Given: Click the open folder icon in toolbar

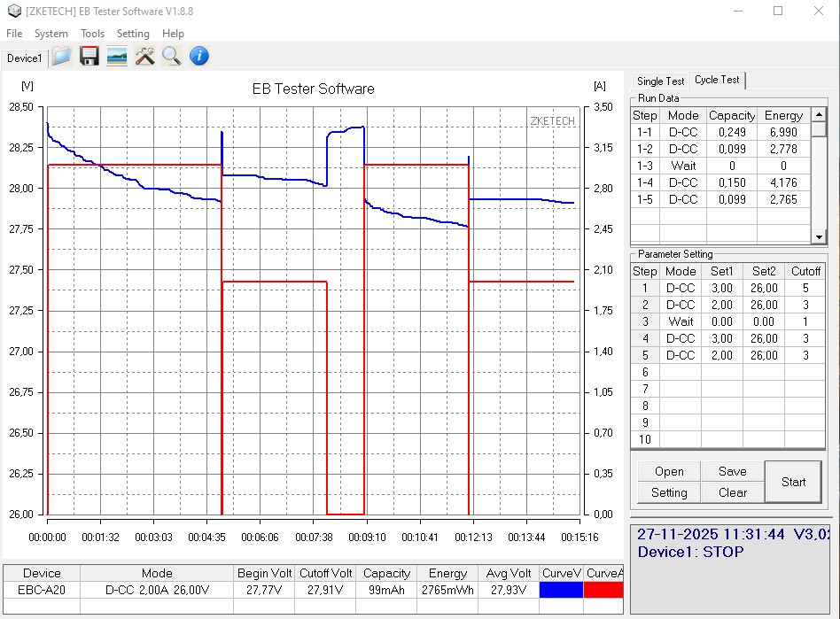Looking at the screenshot, I should click(61, 57).
